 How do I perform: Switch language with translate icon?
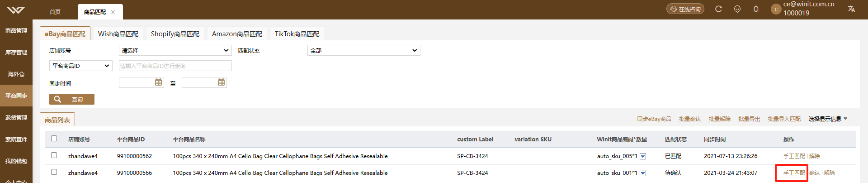coord(851,9)
